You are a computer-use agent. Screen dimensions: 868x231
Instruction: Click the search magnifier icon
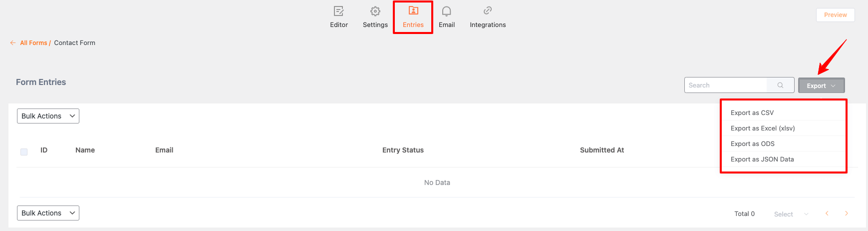[780, 85]
